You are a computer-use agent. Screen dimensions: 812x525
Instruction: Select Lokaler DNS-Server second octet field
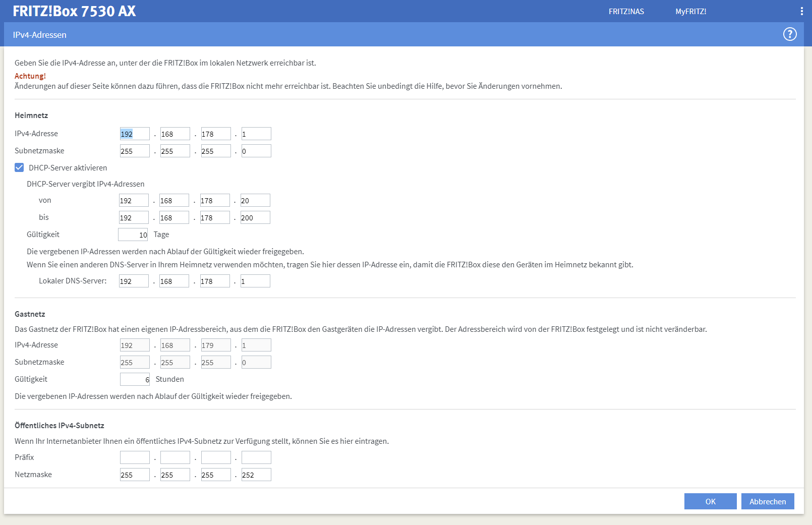[x=174, y=281]
